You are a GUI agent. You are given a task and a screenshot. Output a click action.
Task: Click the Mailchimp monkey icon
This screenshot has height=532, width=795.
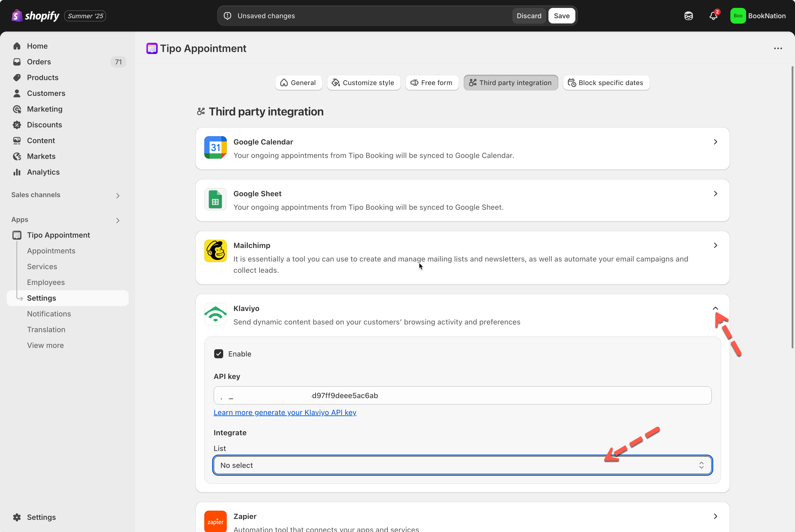coord(215,251)
